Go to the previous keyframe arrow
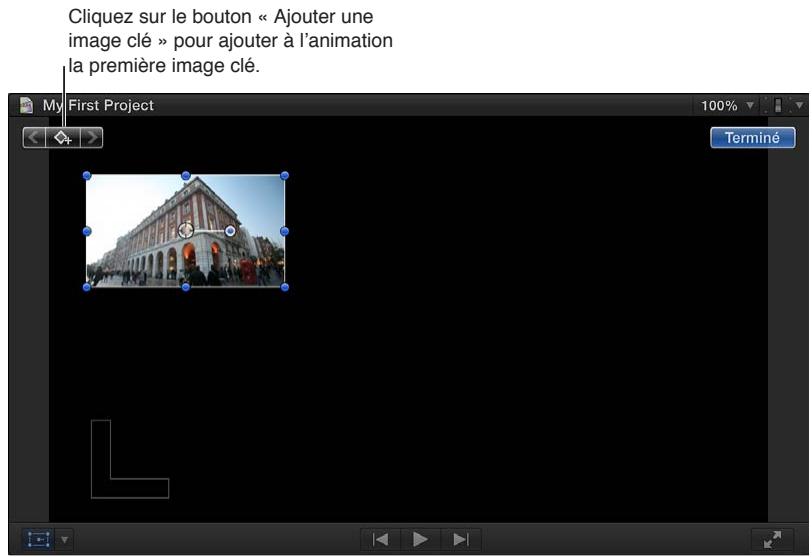 tap(34, 138)
